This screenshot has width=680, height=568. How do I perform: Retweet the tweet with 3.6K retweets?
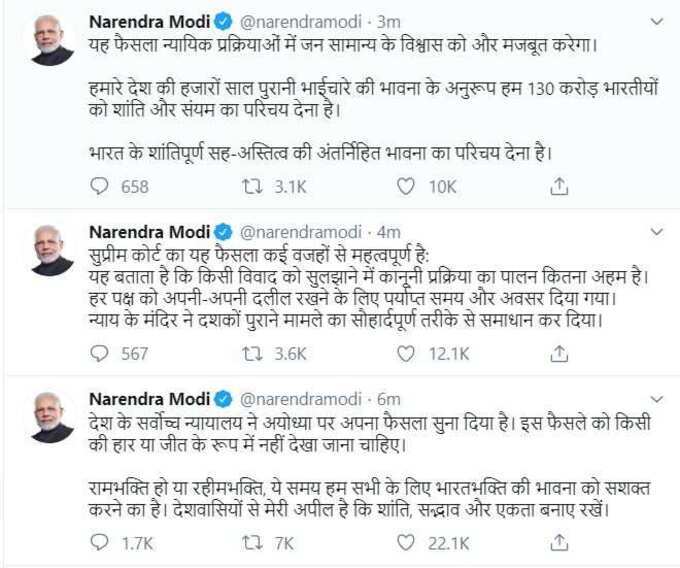pos(252,354)
